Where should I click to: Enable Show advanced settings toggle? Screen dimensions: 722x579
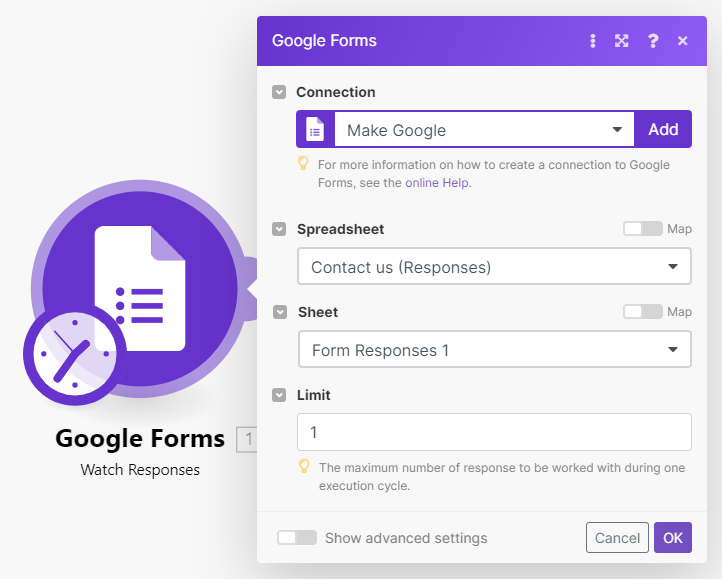point(297,538)
